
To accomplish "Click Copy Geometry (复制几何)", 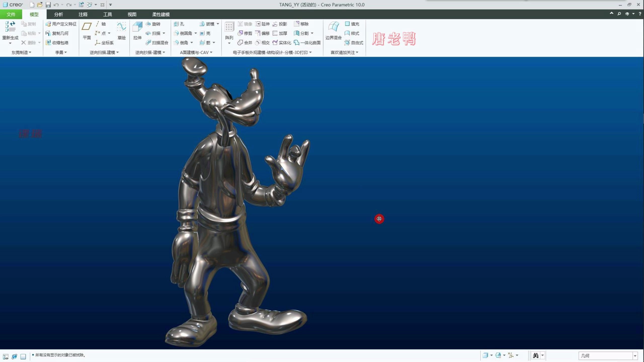I will (57, 33).
